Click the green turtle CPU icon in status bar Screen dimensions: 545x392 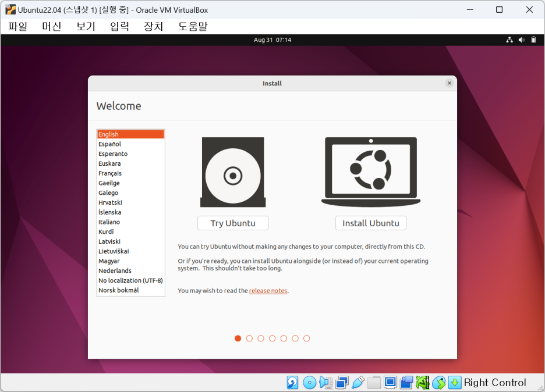coord(422,382)
